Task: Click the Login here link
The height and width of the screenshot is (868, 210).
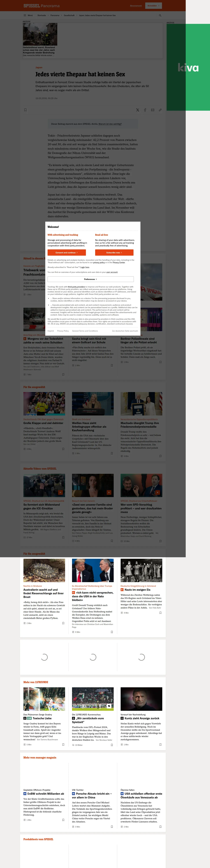Action: 85,267
